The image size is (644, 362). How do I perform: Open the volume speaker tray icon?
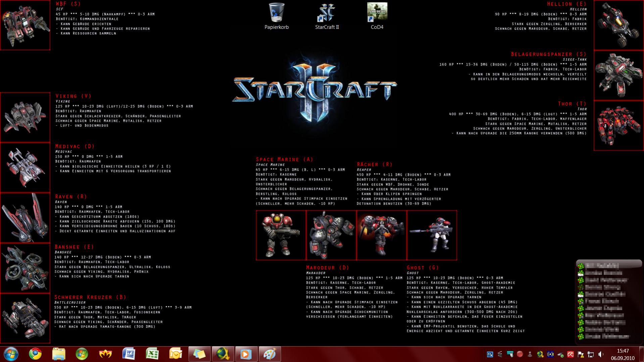[600, 354]
